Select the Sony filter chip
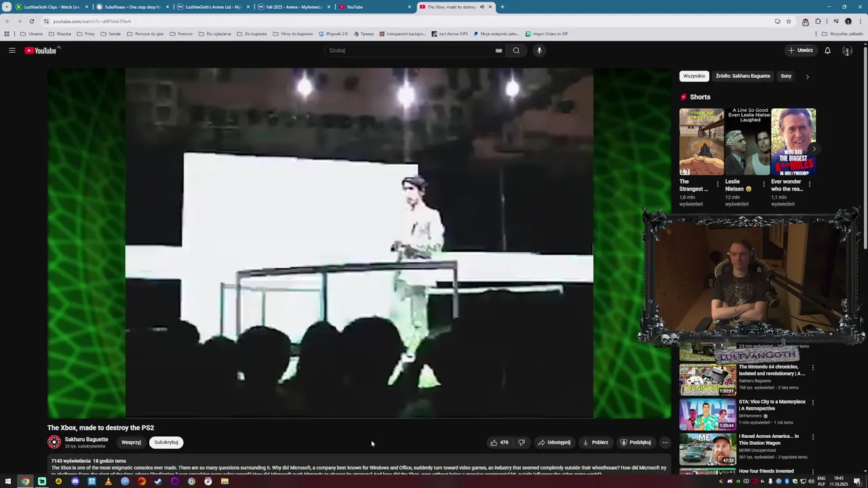 point(786,76)
